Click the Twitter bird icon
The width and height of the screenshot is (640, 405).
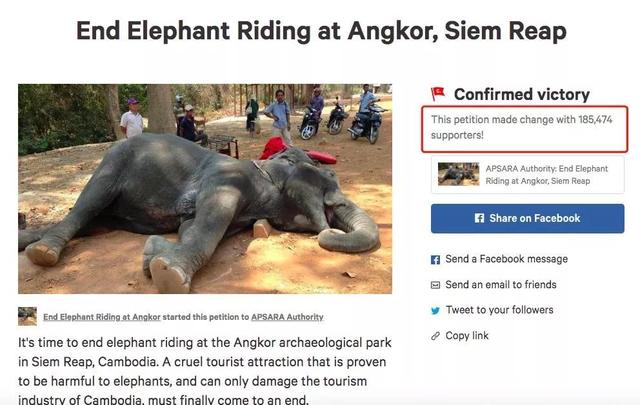(435, 311)
